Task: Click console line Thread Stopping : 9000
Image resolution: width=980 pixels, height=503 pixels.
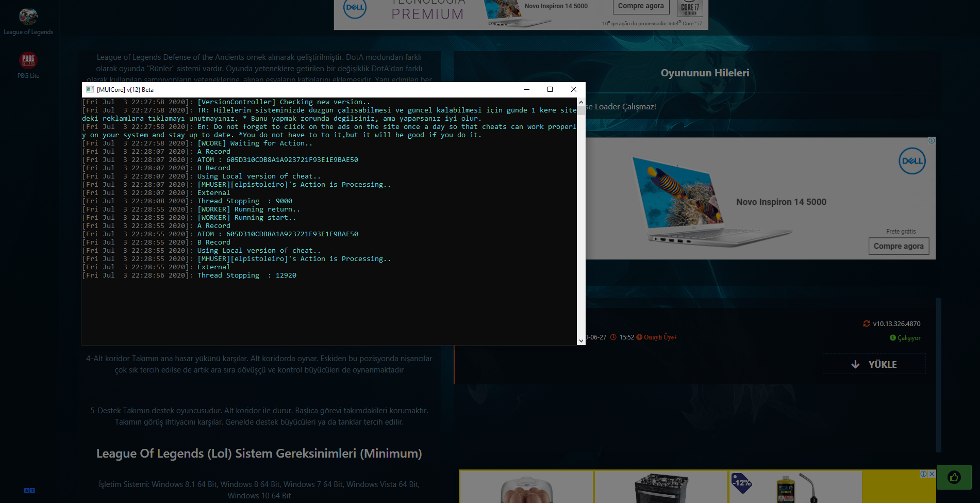Action: coord(245,201)
